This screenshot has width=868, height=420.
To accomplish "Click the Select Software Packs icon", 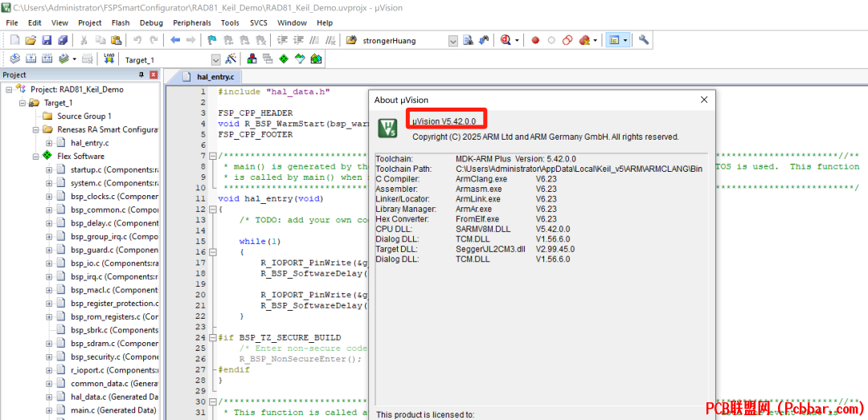I will click(300, 59).
